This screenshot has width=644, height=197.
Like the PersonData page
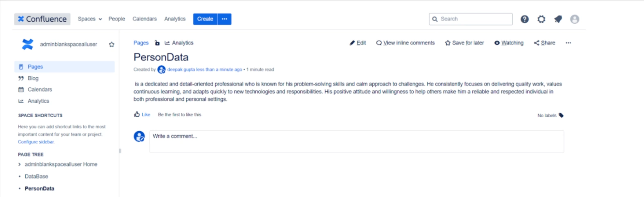click(x=142, y=114)
